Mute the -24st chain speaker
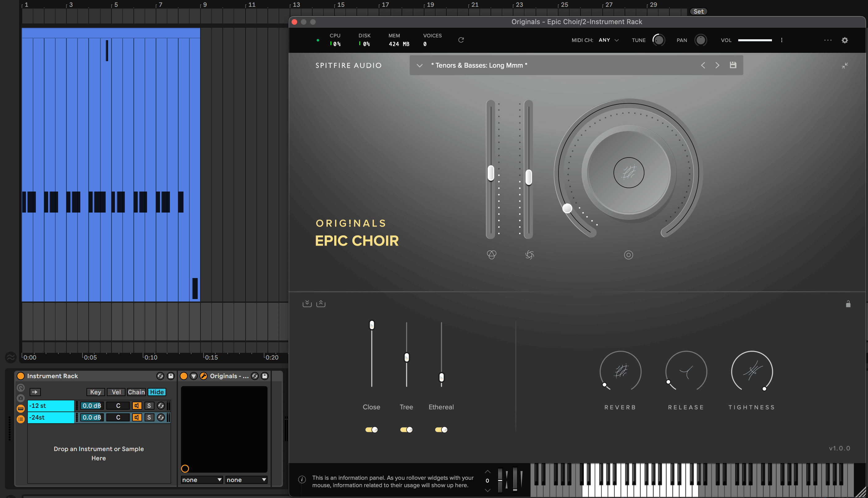The width and height of the screenshot is (868, 498). [137, 417]
